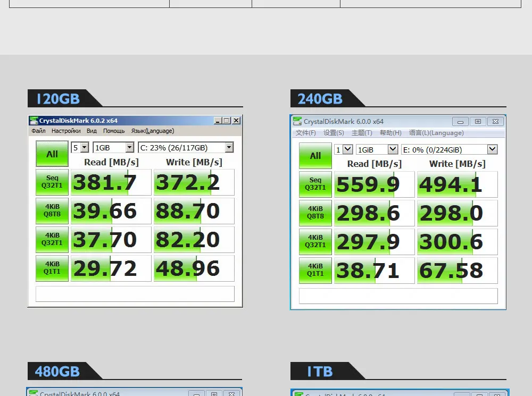532x396 pixels.
Task: Click the 88.70 write result
Action: tap(194, 211)
